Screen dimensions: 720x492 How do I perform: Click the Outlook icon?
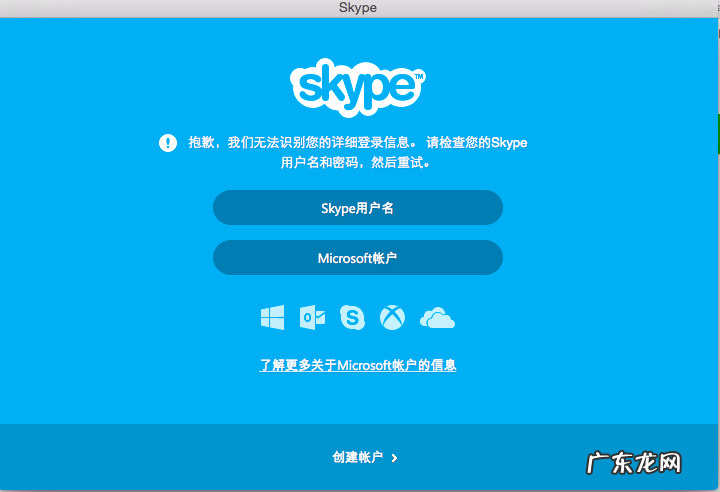312,317
